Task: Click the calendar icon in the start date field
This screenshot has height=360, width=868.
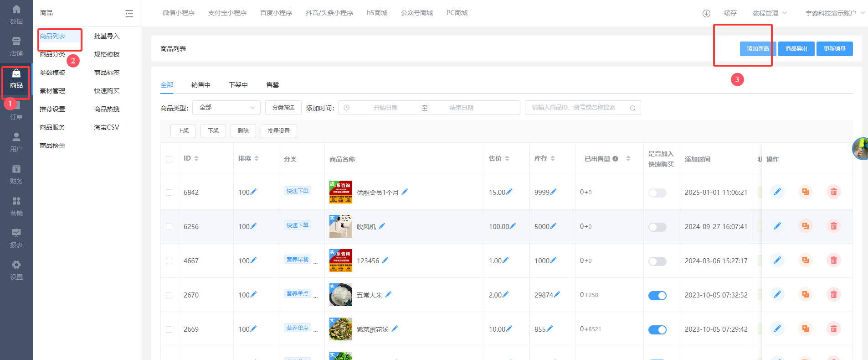Action: [346, 108]
